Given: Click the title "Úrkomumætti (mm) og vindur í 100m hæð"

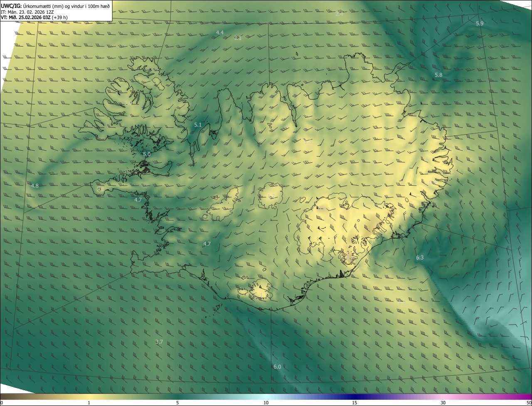Looking at the screenshot, I should pos(66,5).
